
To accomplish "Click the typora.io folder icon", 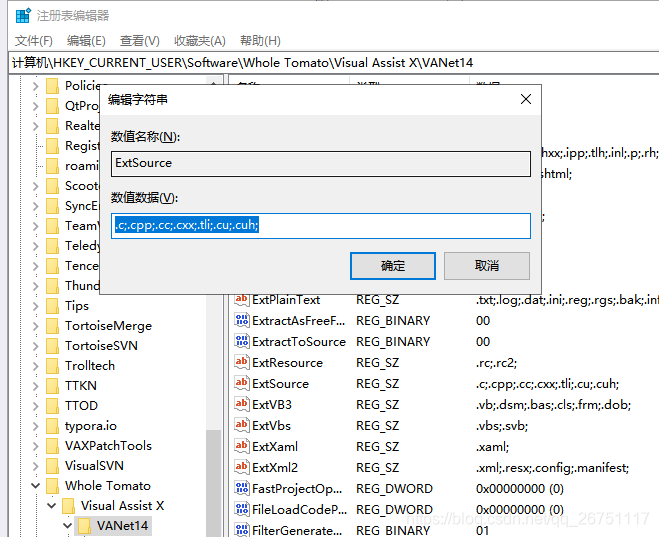I will pos(53,426).
